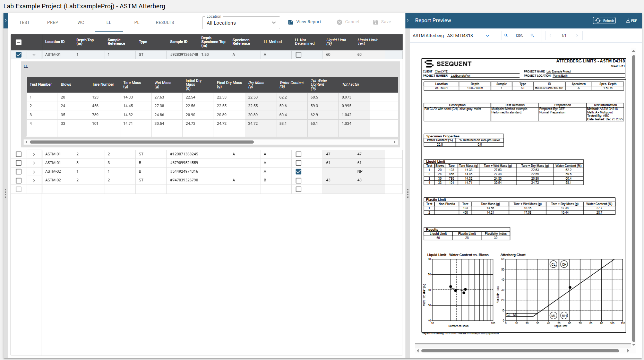Open the ASTM Atterberg report template dropdown
The height and width of the screenshot is (360, 644).
point(451,35)
